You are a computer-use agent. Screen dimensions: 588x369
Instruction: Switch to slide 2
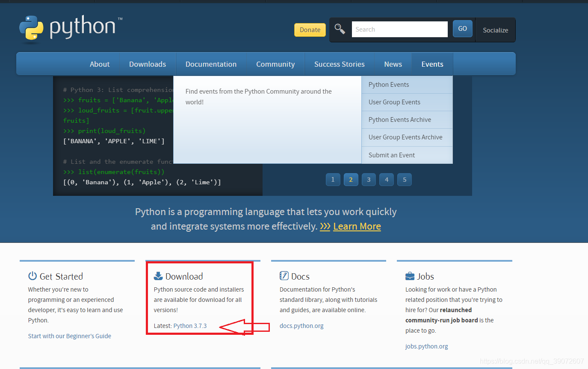point(351,180)
